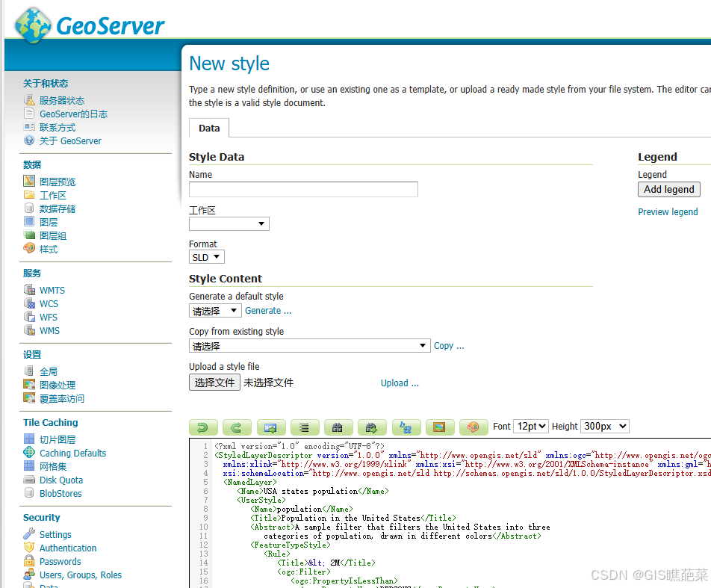
Task: Open 图层组 layer groups page
Action: [52, 235]
